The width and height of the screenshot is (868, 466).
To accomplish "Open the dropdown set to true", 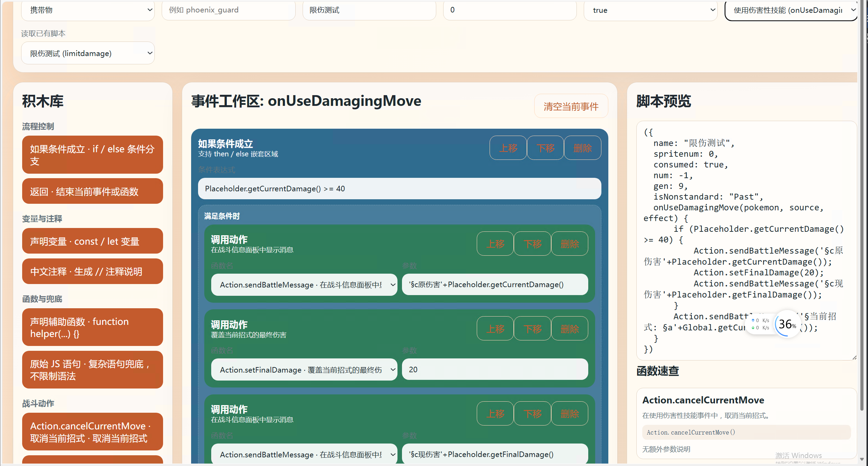I will tap(651, 10).
